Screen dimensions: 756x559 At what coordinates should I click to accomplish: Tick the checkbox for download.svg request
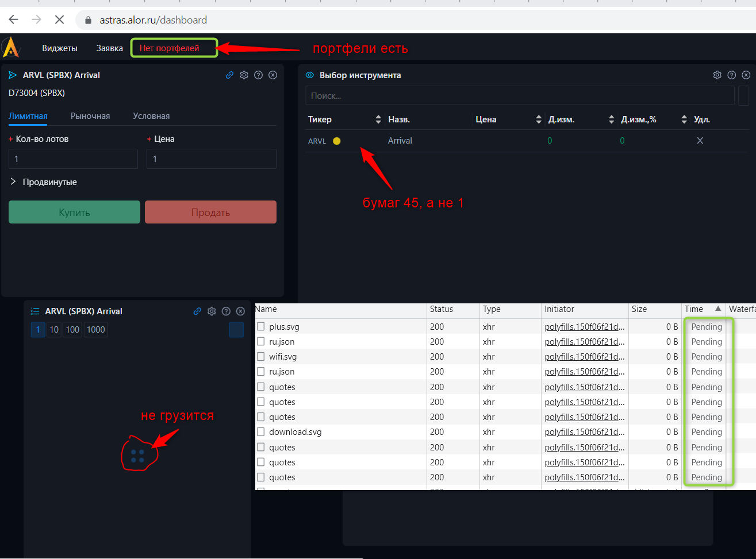tap(261, 432)
